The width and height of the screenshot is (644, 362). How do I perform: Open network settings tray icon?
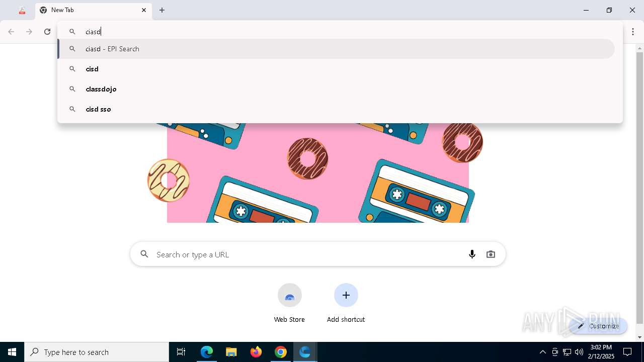click(x=567, y=352)
